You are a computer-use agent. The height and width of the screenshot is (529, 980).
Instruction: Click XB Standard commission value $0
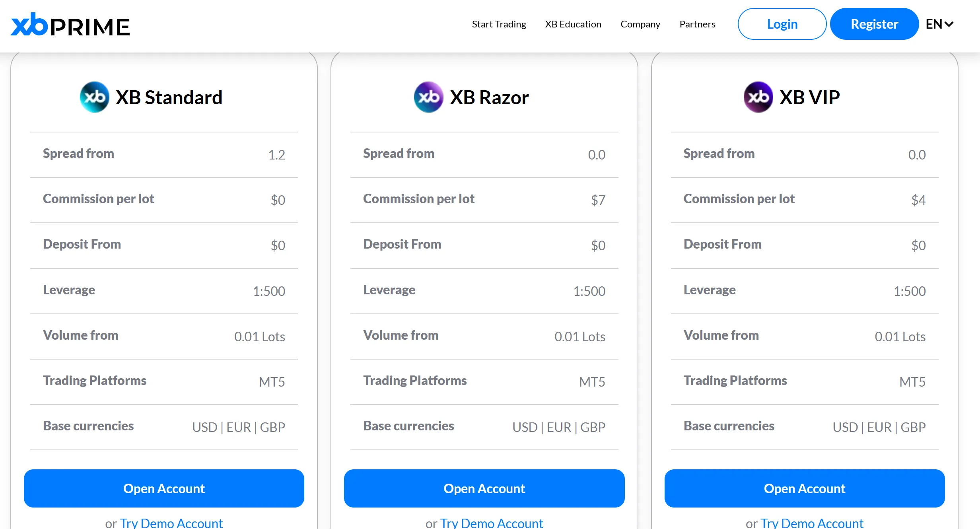278,200
